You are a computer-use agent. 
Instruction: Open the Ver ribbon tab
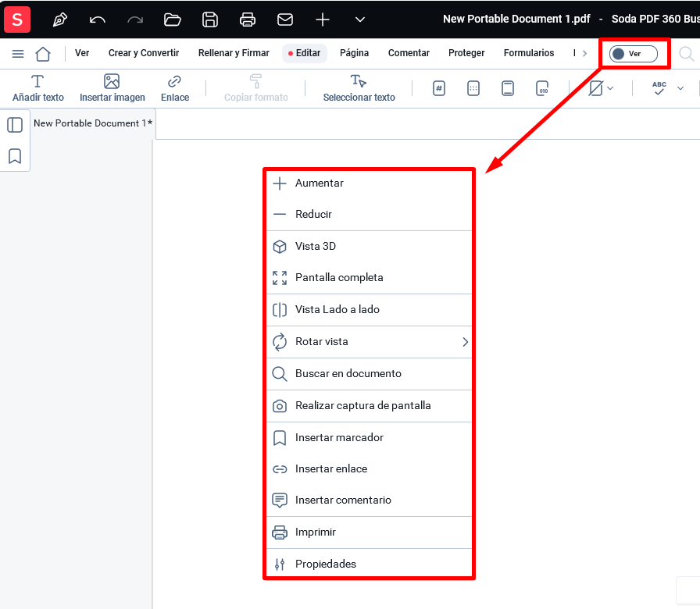pyautogui.click(x=82, y=53)
